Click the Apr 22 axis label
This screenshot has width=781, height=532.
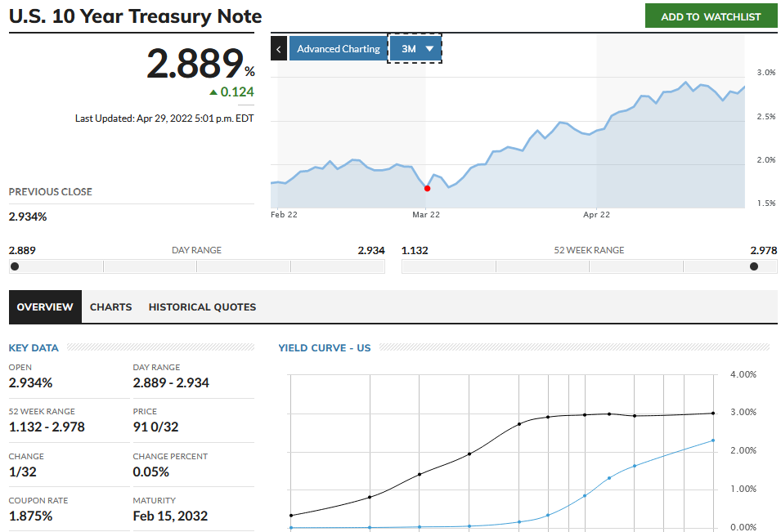click(596, 214)
